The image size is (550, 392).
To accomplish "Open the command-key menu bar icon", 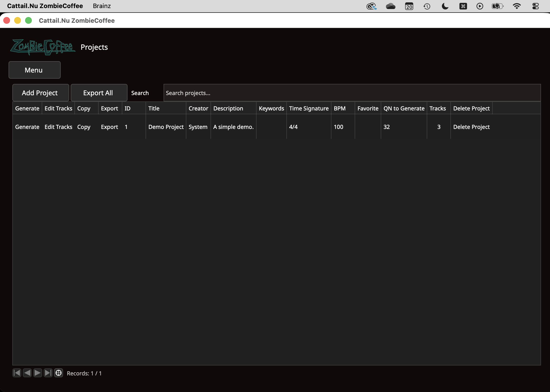I will click(x=463, y=6).
